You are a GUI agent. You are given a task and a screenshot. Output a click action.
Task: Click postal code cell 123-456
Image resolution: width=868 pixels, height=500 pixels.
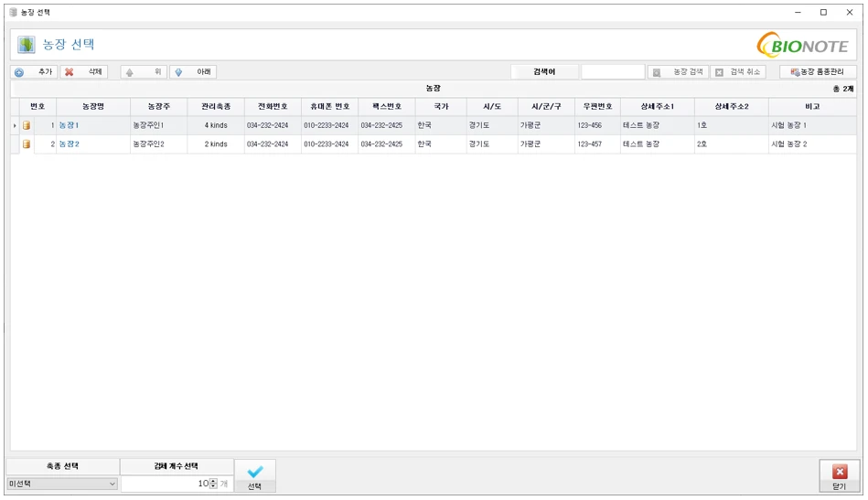coord(598,125)
